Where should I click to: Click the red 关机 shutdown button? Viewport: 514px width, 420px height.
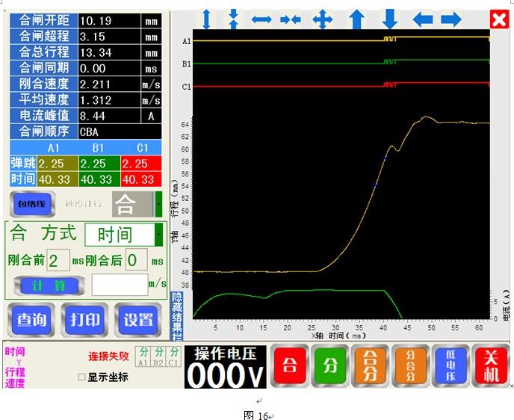point(491,365)
